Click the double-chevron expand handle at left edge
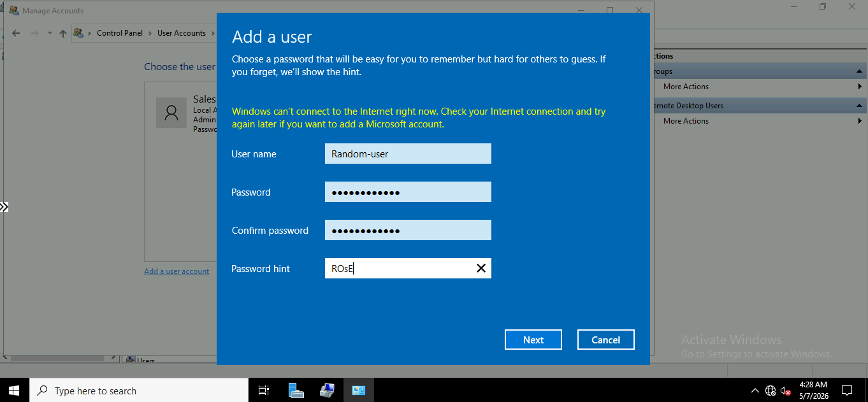 click(x=4, y=207)
